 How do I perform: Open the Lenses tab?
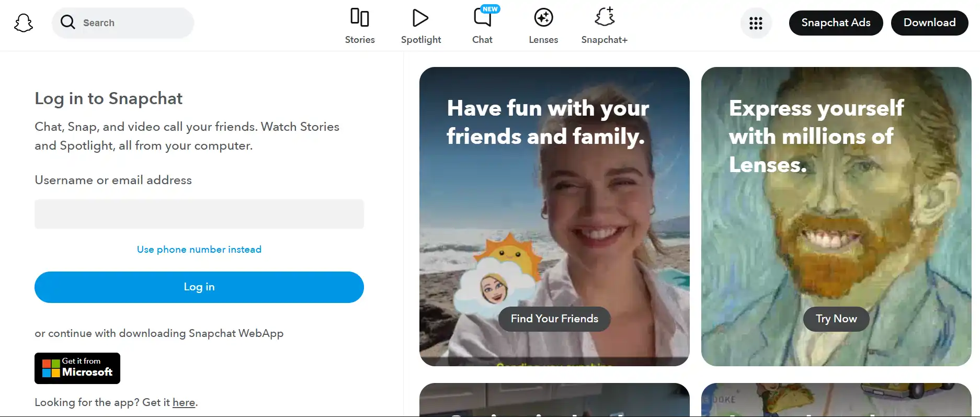543,26
